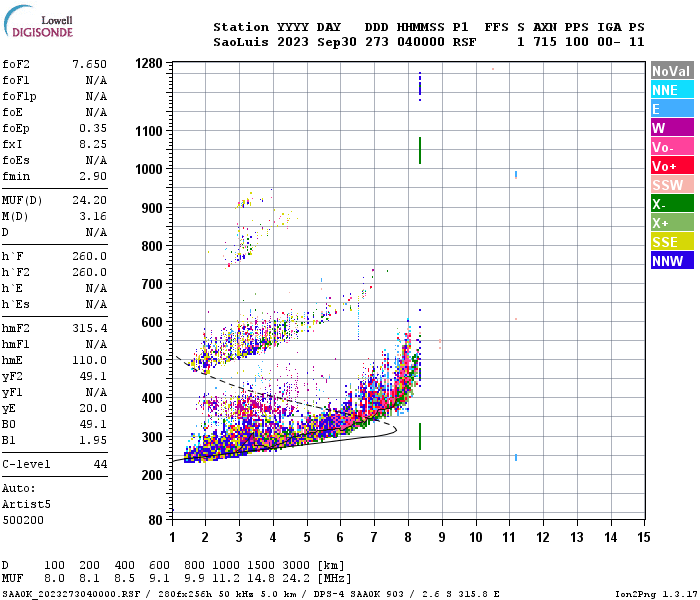Click the C-level value 44
Image resolution: width=700 pixels, height=600 pixels.
coord(100,464)
